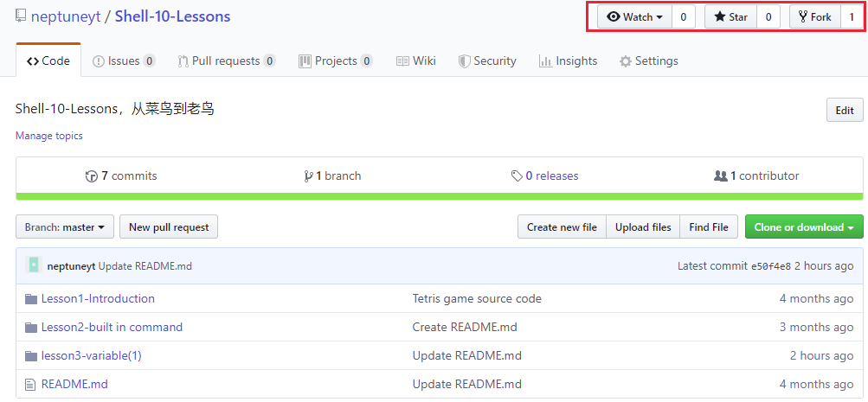
Task: Click the Pull requests tab icon
Action: click(183, 61)
